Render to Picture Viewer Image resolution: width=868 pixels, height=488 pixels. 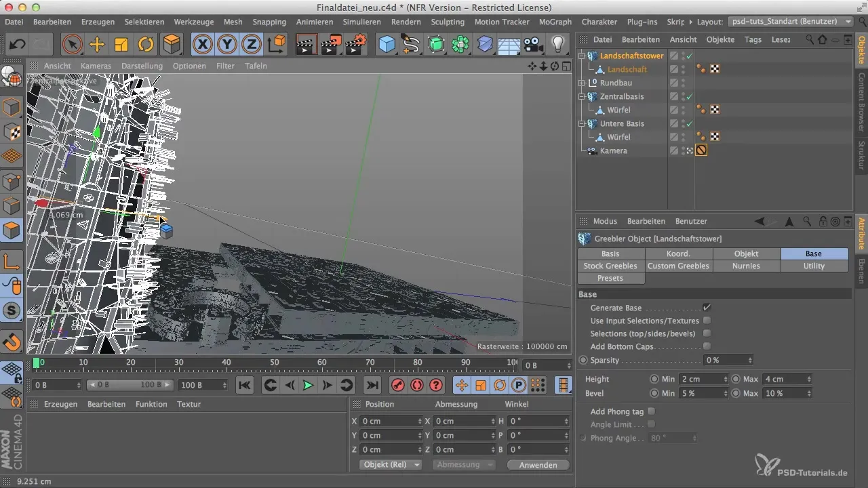tap(331, 45)
